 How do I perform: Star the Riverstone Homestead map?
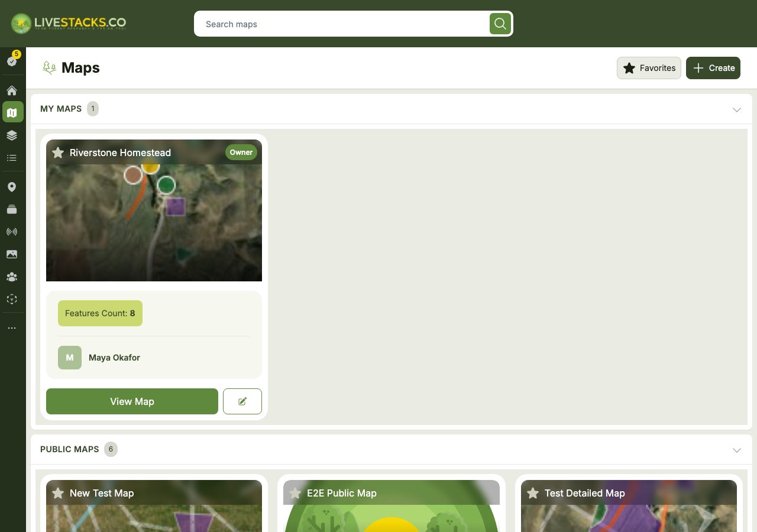(x=58, y=153)
